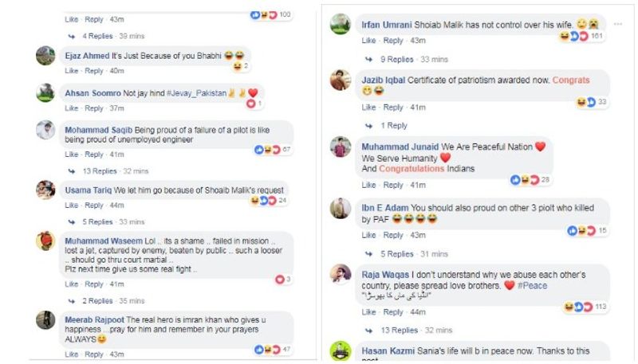The height and width of the screenshot is (364, 638).
Task: Like Jazib Iqbal's comment
Action: [368, 108]
